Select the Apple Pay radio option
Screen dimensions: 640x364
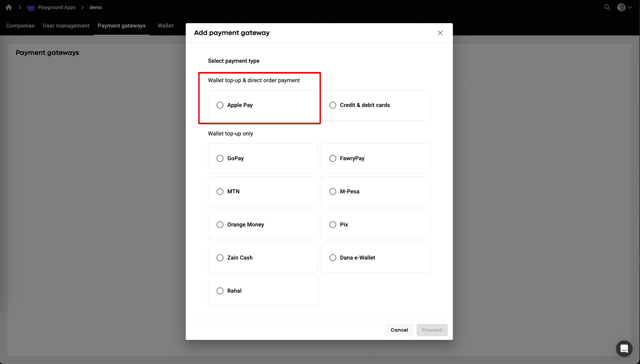click(220, 105)
